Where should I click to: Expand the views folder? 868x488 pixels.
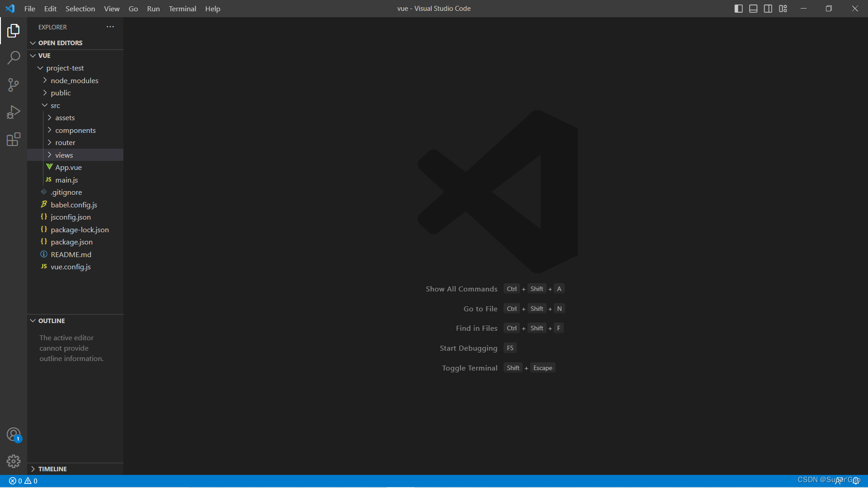click(64, 155)
